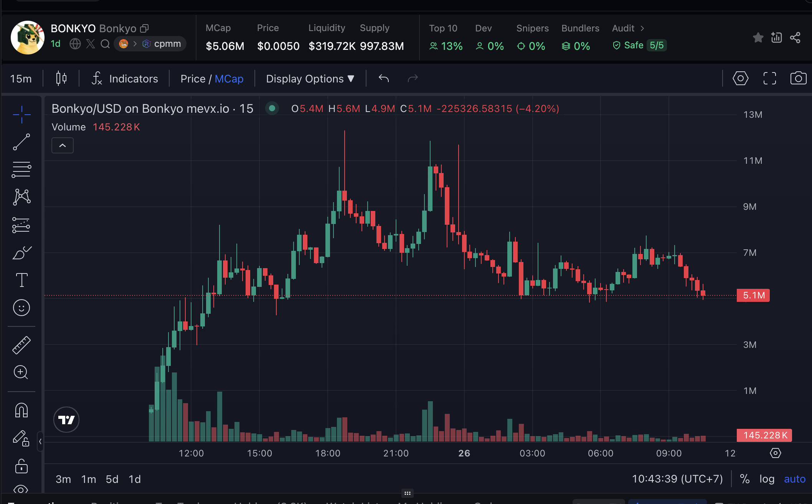Take a chart snapshot with camera

point(798,79)
